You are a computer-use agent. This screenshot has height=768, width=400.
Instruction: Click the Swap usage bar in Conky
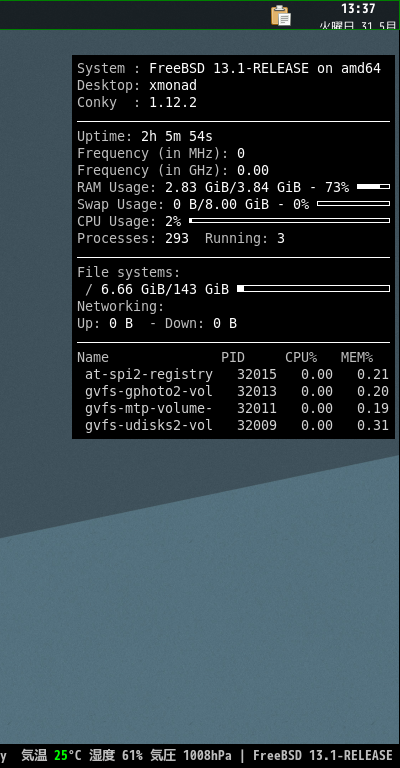click(x=353, y=203)
